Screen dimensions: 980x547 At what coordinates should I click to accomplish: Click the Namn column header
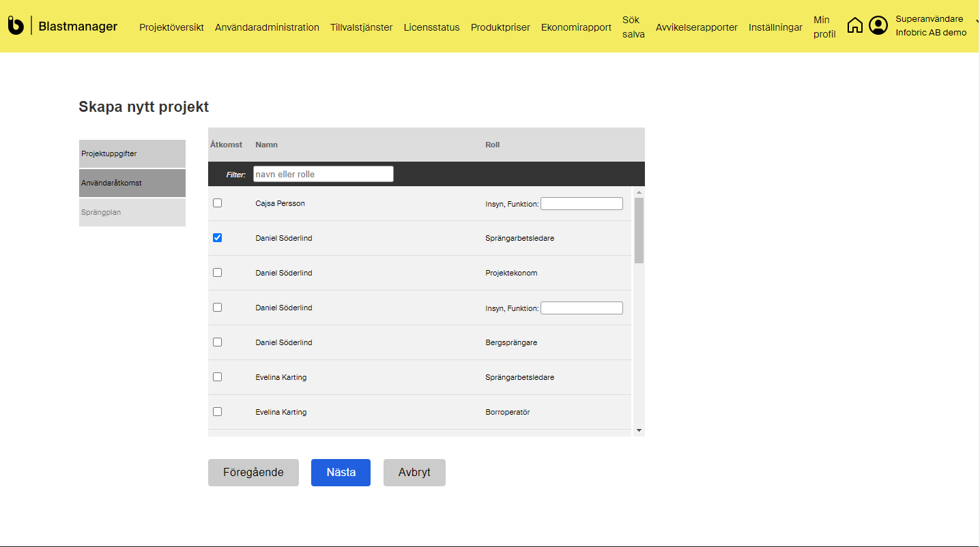click(266, 145)
